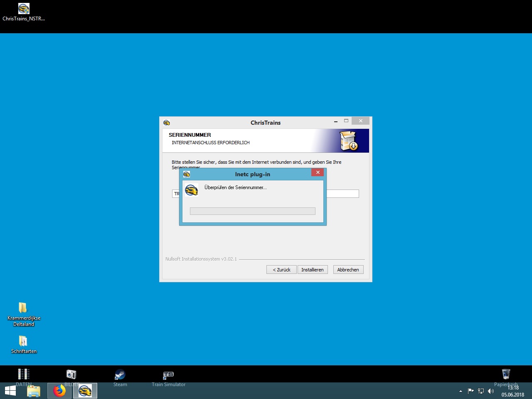Screen dimensions: 532x399
Task: Open the taskbar clock and date
Action: [x=513, y=391]
